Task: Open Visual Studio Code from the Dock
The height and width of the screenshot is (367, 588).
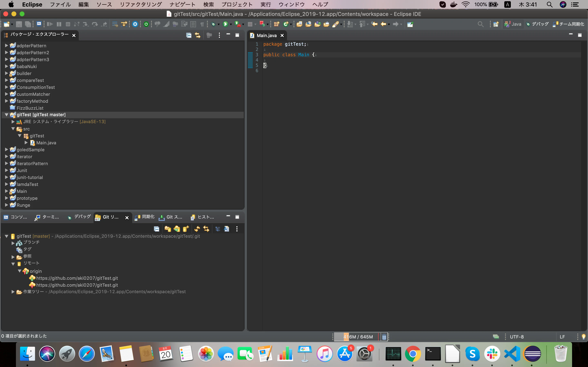Action: click(512, 354)
